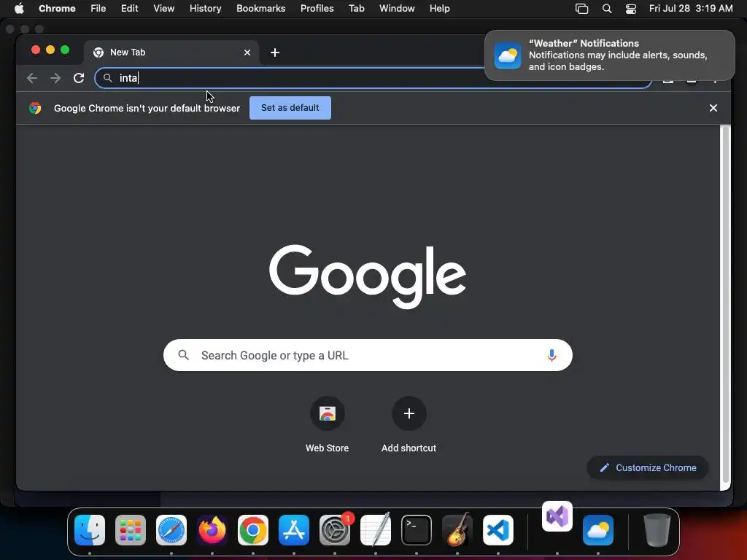Click the Google search box
Viewport: 747px width, 560px height.
tap(368, 355)
